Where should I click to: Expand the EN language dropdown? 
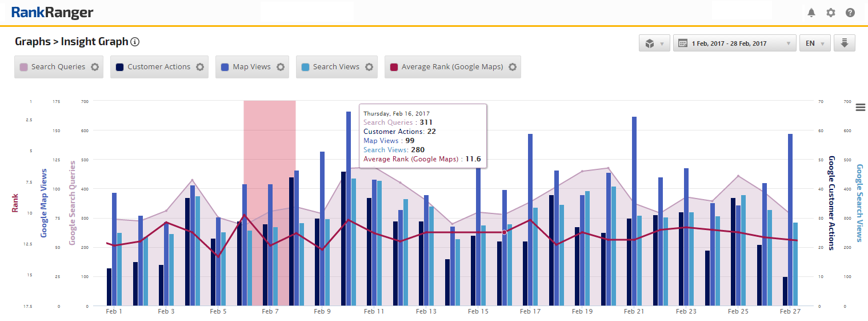point(815,43)
